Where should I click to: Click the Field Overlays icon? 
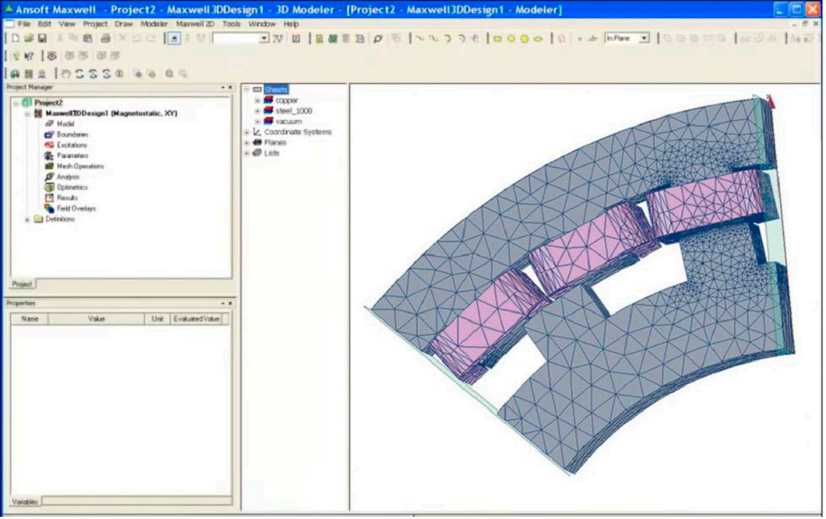tap(49, 208)
